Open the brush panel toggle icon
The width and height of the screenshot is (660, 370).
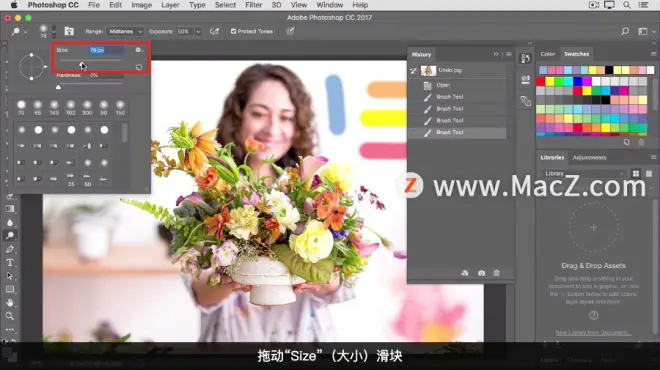(69, 31)
